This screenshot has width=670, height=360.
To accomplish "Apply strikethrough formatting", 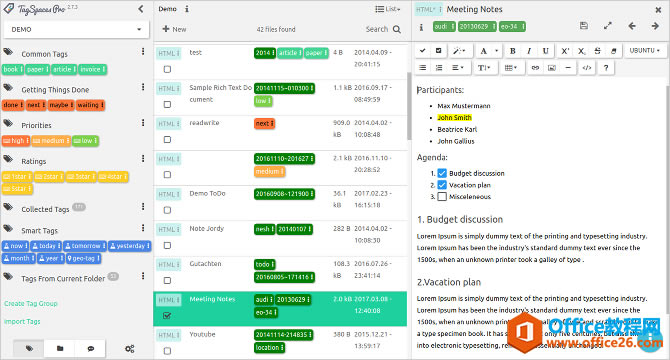I will tap(598, 51).
